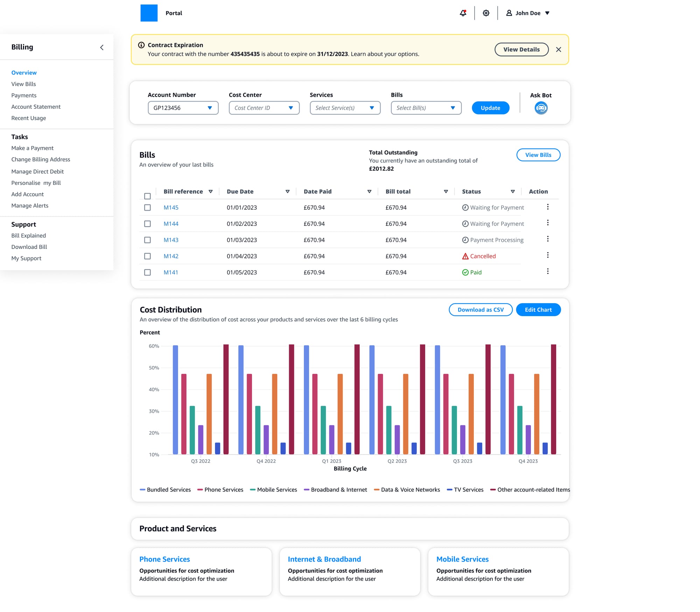Select the header select-all checkbox

pos(147,196)
